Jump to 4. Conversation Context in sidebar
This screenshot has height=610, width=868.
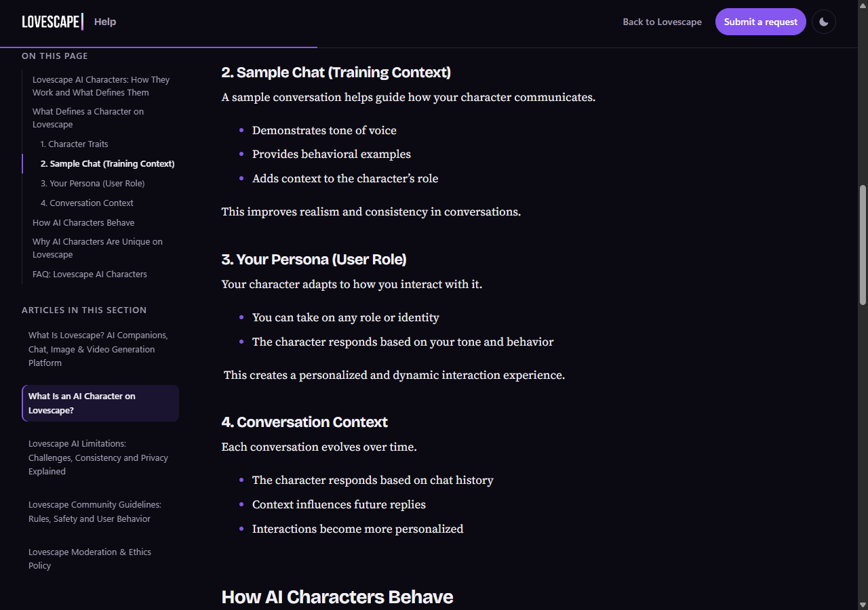click(x=87, y=203)
